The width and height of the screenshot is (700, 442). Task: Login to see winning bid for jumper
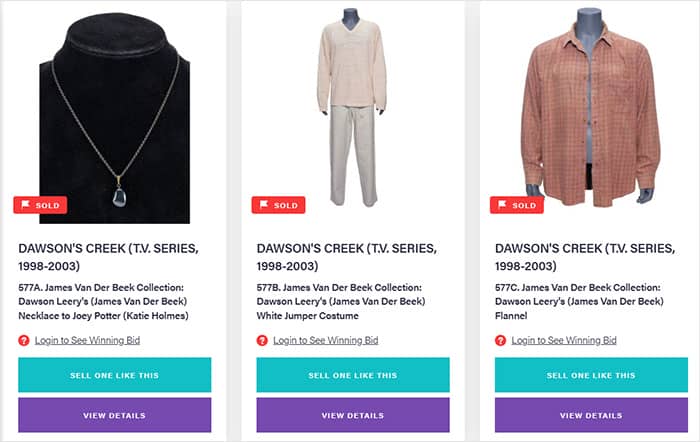(x=325, y=340)
